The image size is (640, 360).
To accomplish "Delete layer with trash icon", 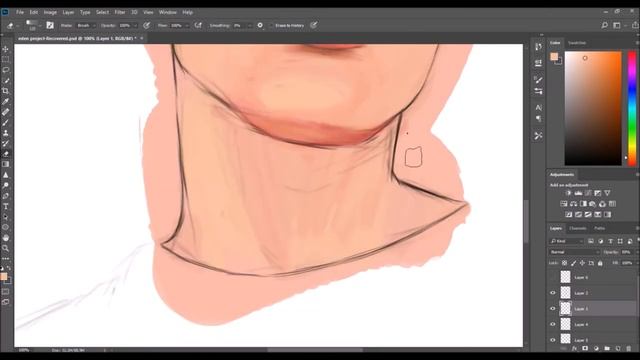I will coord(629,349).
